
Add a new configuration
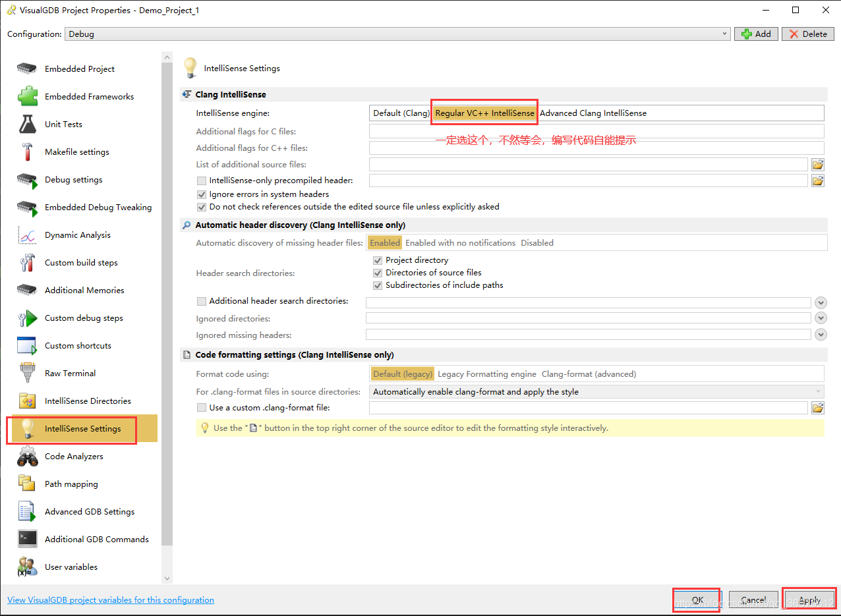tap(756, 34)
